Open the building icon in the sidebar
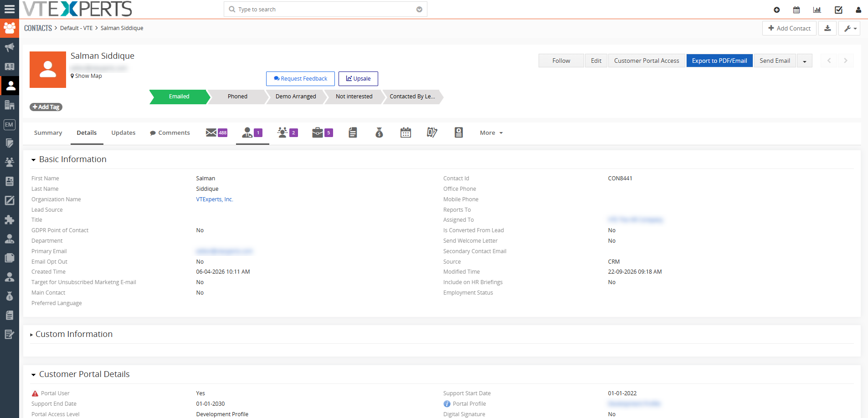 click(x=10, y=105)
